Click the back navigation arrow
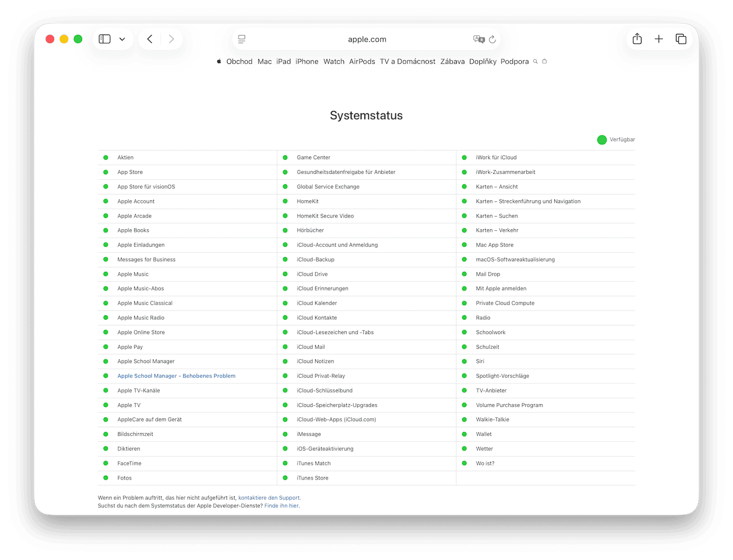This screenshot has height=560, width=733. pyautogui.click(x=149, y=39)
